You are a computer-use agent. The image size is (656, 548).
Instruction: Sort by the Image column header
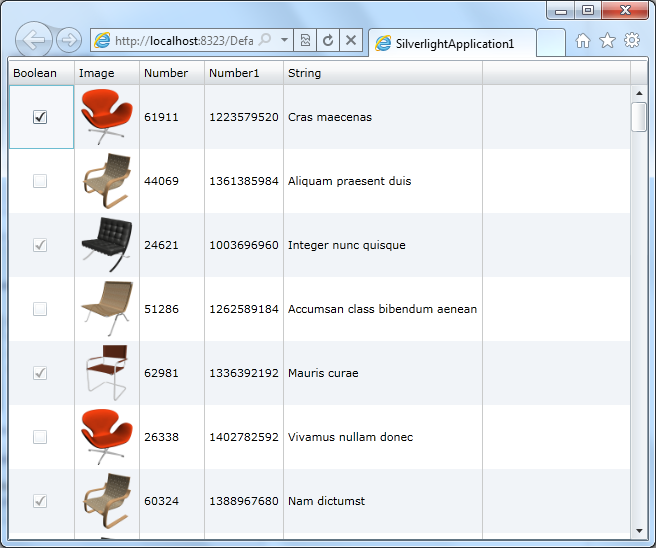pos(107,73)
